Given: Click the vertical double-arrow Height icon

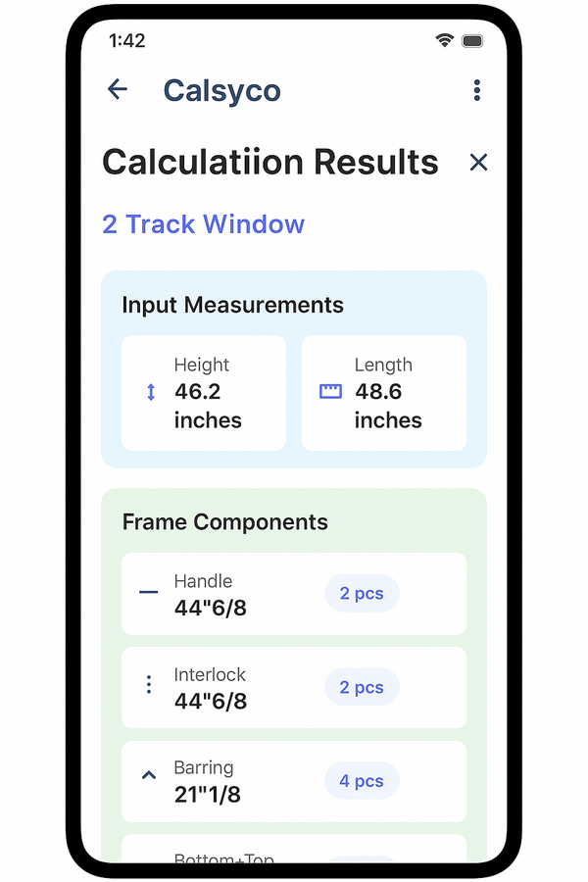Looking at the screenshot, I should point(149,391).
